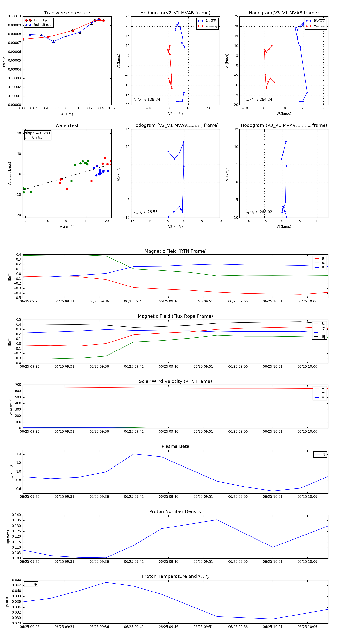Click the WalenTest dashed fit line
Screen dimensions: 351x644
(x=67, y=177)
